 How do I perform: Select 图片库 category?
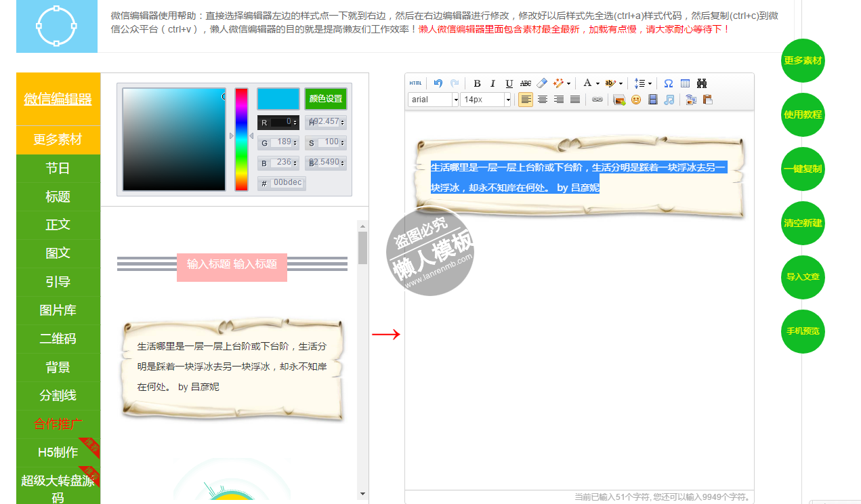click(x=58, y=310)
